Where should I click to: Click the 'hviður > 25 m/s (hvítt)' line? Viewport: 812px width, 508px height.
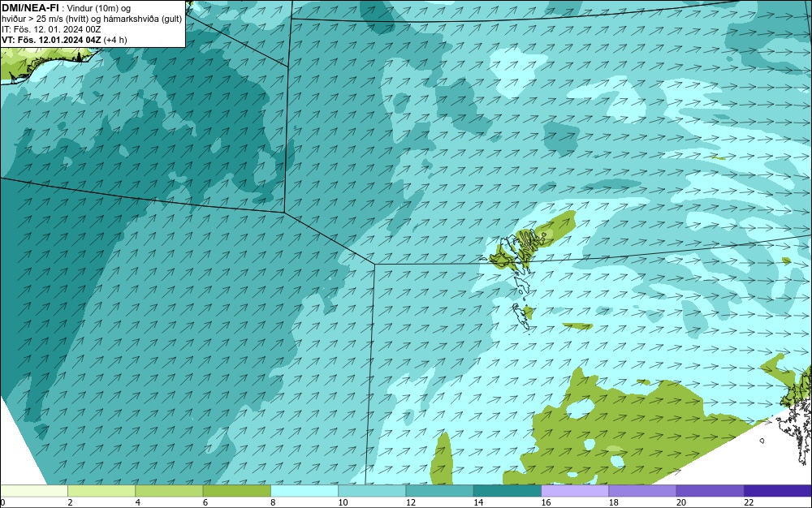tap(43, 19)
